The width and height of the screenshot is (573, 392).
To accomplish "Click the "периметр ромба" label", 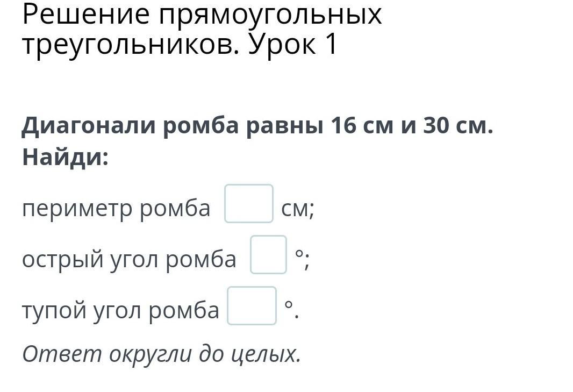I will click(x=116, y=209).
